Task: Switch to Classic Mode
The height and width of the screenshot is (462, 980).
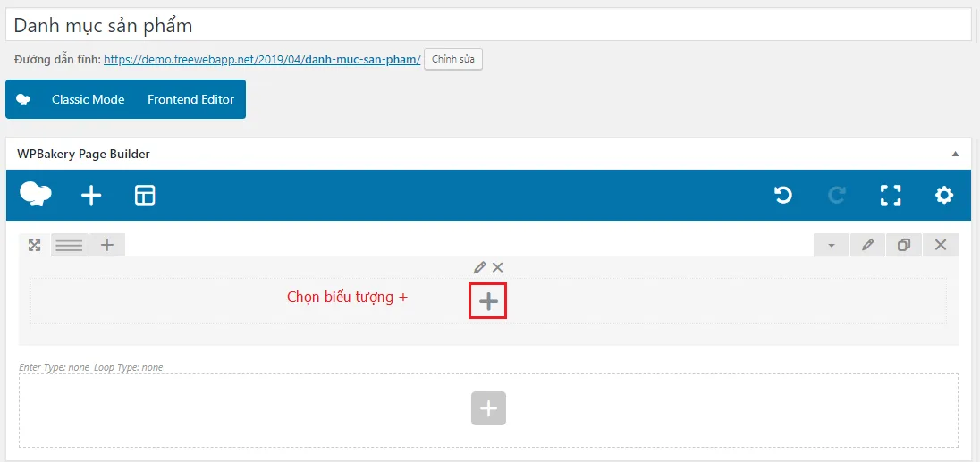Action: click(x=89, y=99)
